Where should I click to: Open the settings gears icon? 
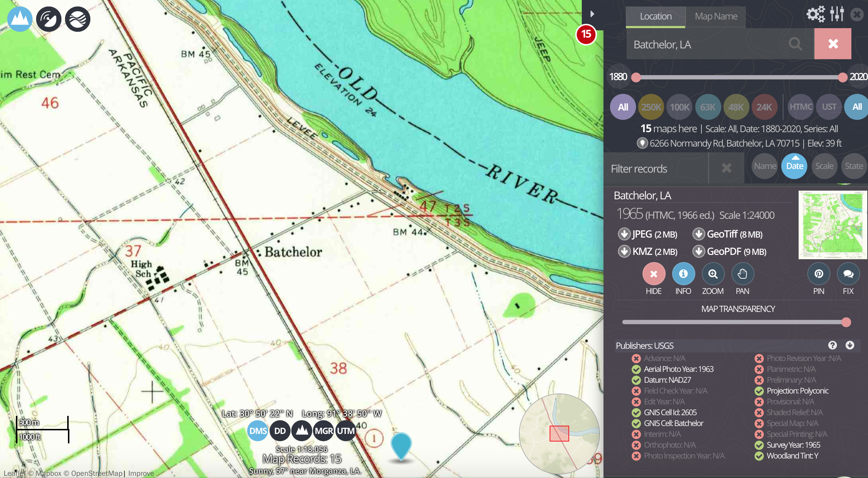coord(816,14)
